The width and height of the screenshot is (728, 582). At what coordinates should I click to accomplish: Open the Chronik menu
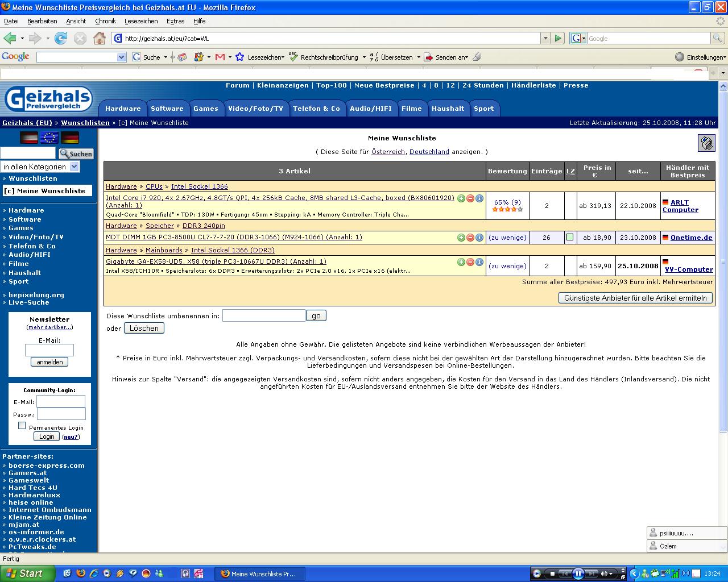pyautogui.click(x=105, y=21)
